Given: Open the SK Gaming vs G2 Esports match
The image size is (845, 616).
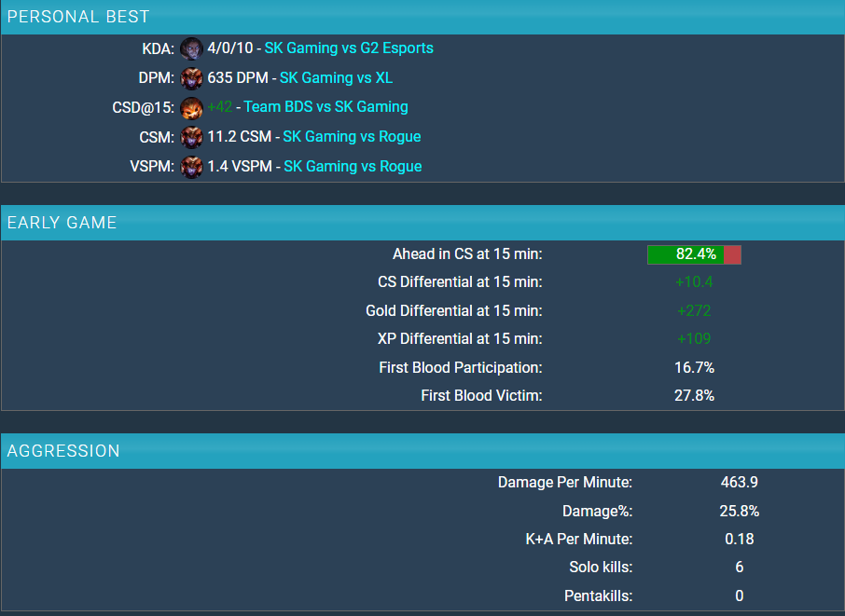Looking at the screenshot, I should 349,48.
